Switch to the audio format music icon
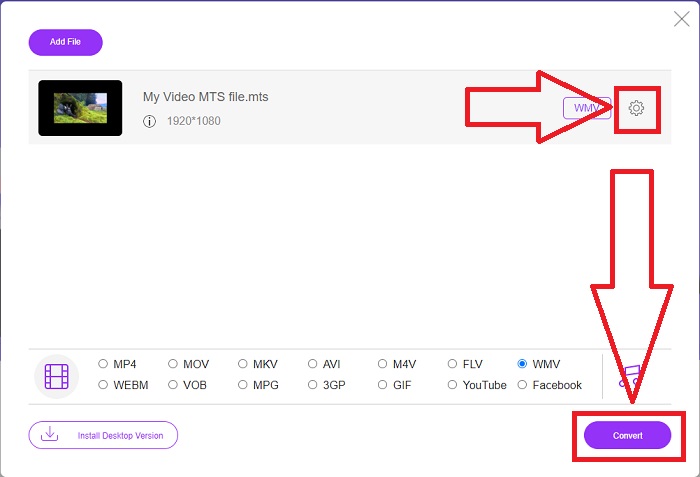The height and width of the screenshot is (477, 700). pyautogui.click(x=630, y=375)
